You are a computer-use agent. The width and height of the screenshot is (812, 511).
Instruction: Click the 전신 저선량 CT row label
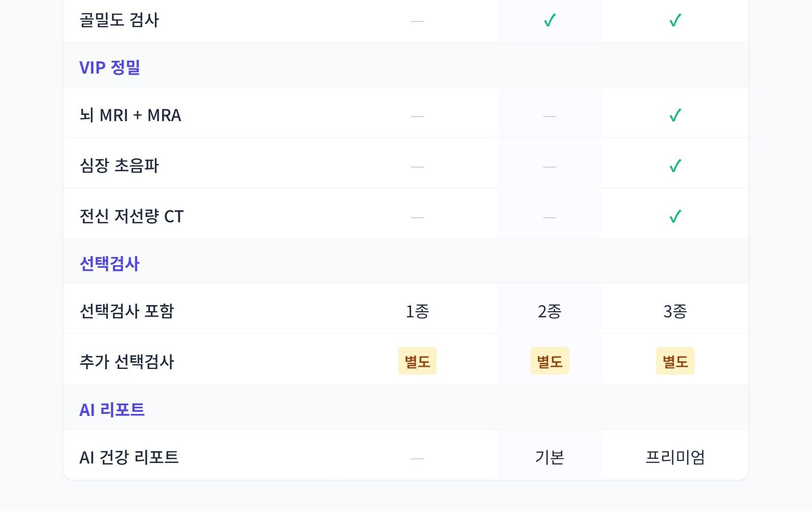pyautogui.click(x=131, y=217)
